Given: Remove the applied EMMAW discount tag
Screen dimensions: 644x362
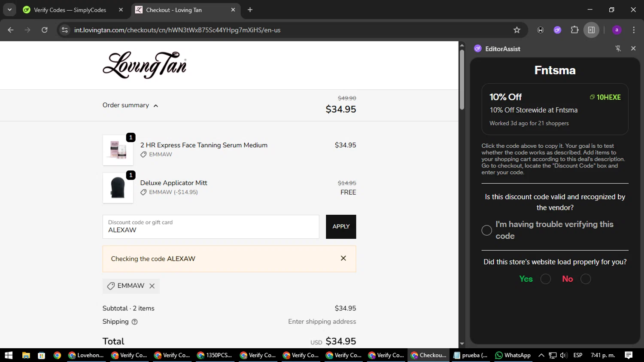Looking at the screenshot, I should click(x=152, y=286).
